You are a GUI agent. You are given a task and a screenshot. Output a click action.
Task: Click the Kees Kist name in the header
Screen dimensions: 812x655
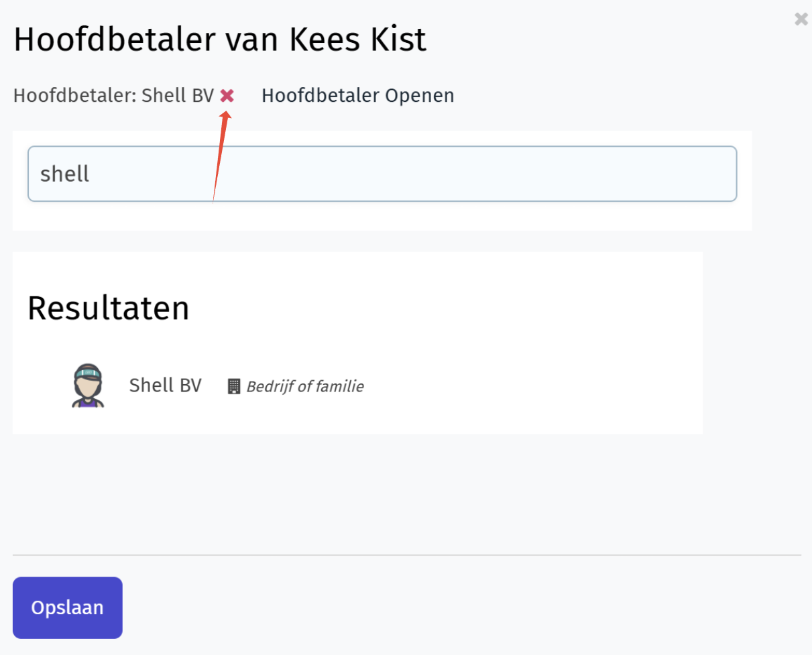[357, 40]
